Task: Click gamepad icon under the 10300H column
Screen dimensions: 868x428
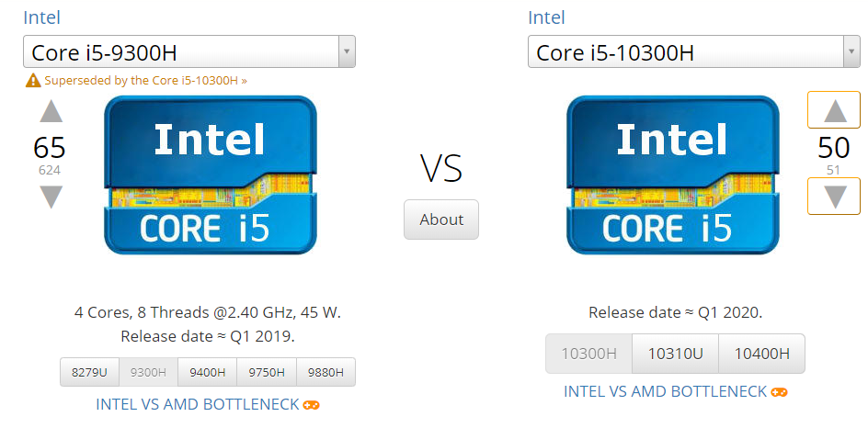Action: [780, 392]
